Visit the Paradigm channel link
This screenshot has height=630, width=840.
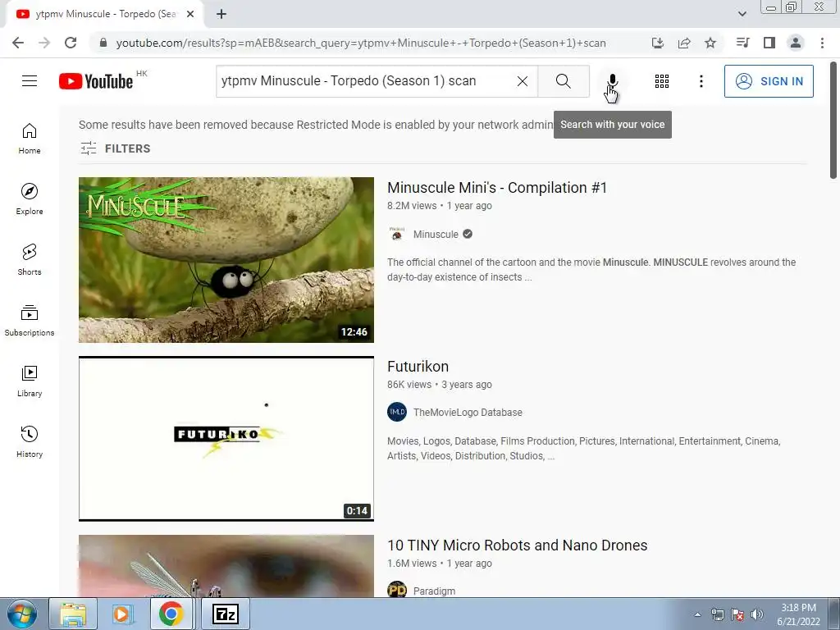434,591
